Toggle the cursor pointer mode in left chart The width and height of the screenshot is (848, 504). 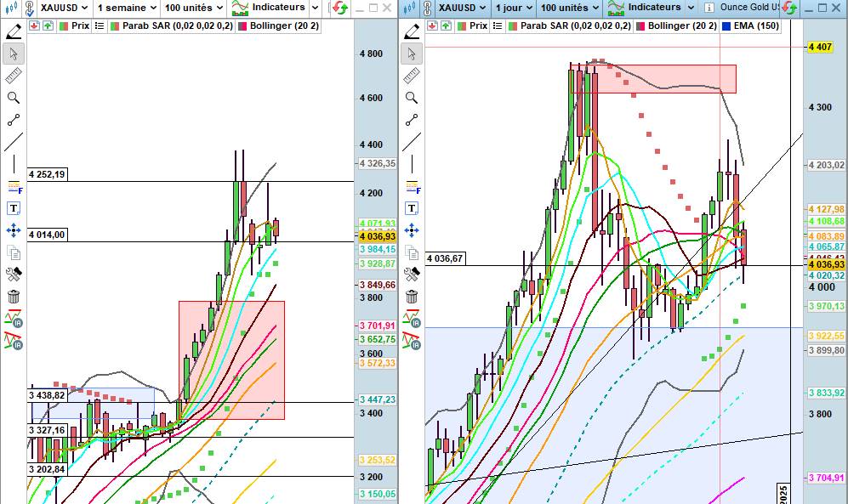14,54
